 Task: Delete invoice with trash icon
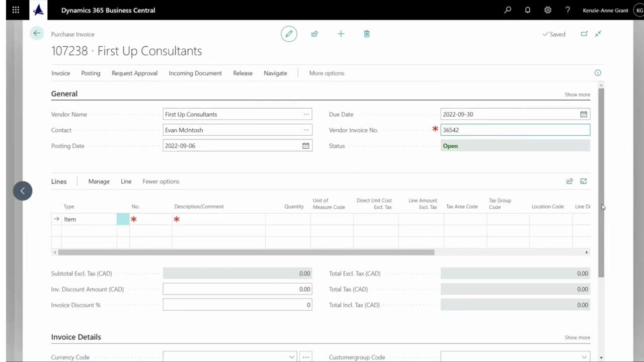click(367, 34)
